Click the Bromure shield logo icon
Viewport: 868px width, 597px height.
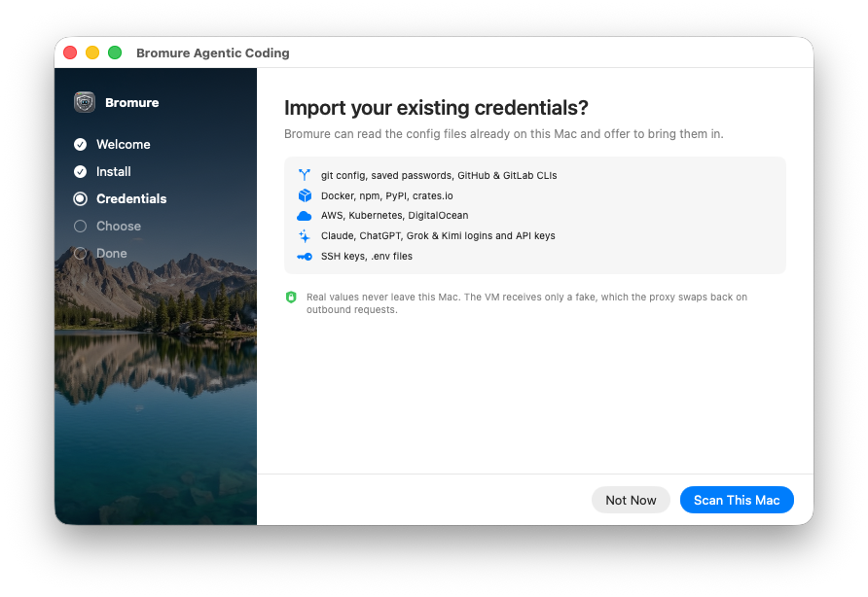point(85,102)
